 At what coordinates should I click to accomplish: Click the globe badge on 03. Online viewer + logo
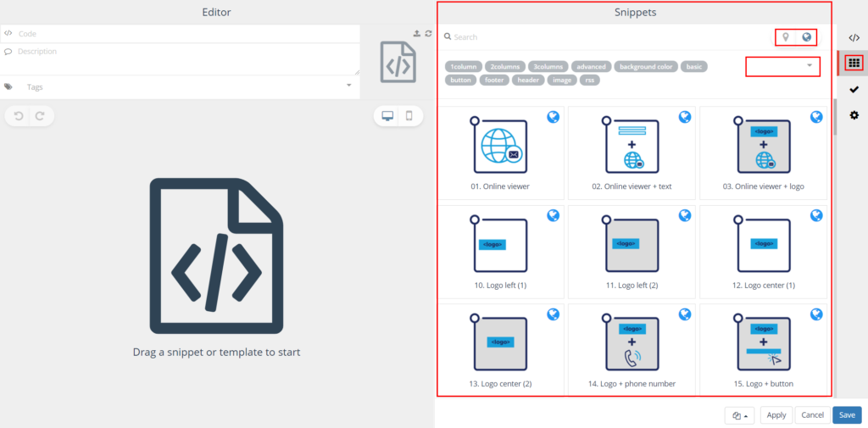tap(816, 117)
